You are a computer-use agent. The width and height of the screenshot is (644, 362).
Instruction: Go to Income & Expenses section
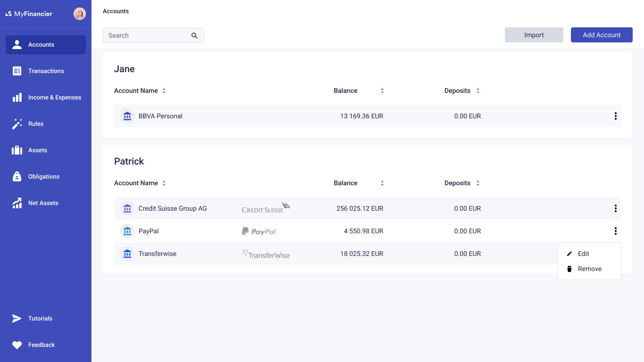click(54, 98)
